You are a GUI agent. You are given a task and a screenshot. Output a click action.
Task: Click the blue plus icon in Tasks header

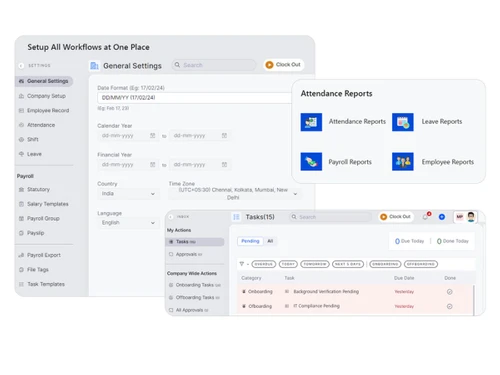[x=442, y=217]
